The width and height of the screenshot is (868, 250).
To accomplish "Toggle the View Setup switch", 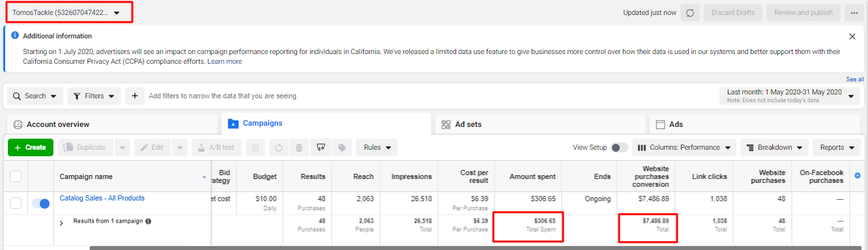I will [619, 148].
